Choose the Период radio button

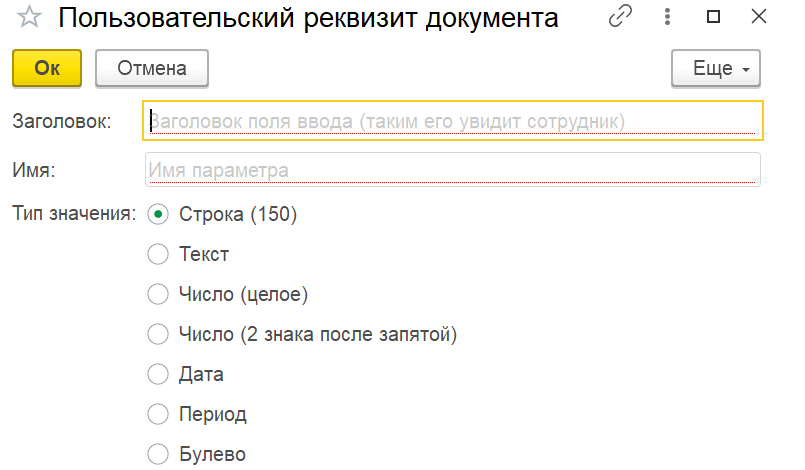click(158, 414)
